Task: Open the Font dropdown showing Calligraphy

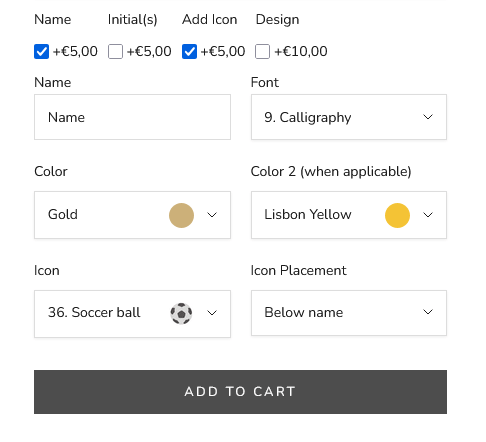Action: (x=349, y=117)
